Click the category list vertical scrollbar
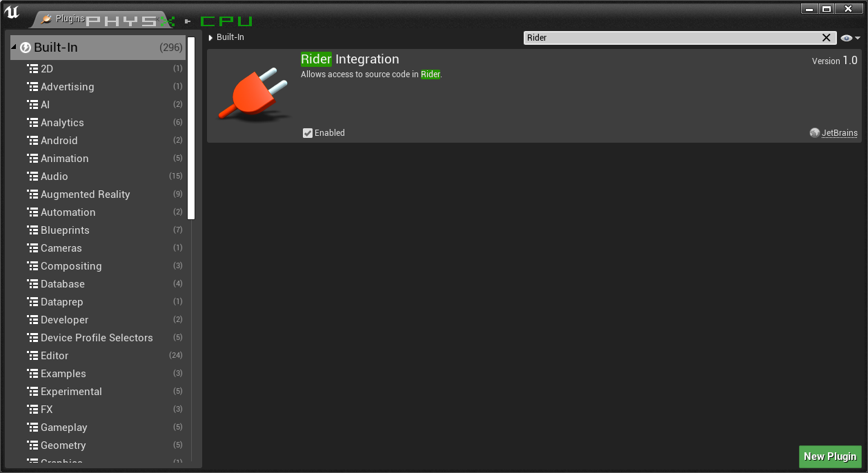Image resolution: width=868 pixels, height=473 pixels. click(191, 128)
